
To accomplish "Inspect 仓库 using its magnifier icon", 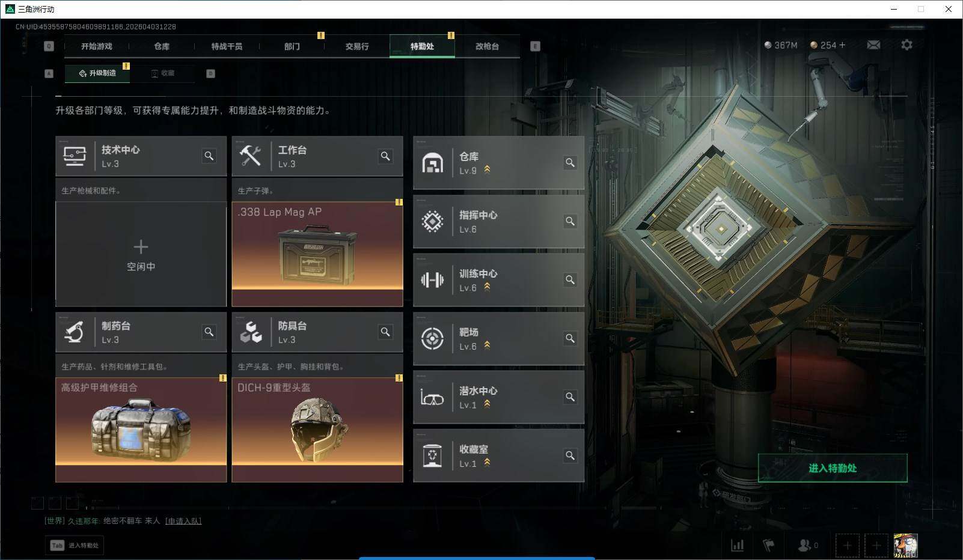I will pos(570,163).
